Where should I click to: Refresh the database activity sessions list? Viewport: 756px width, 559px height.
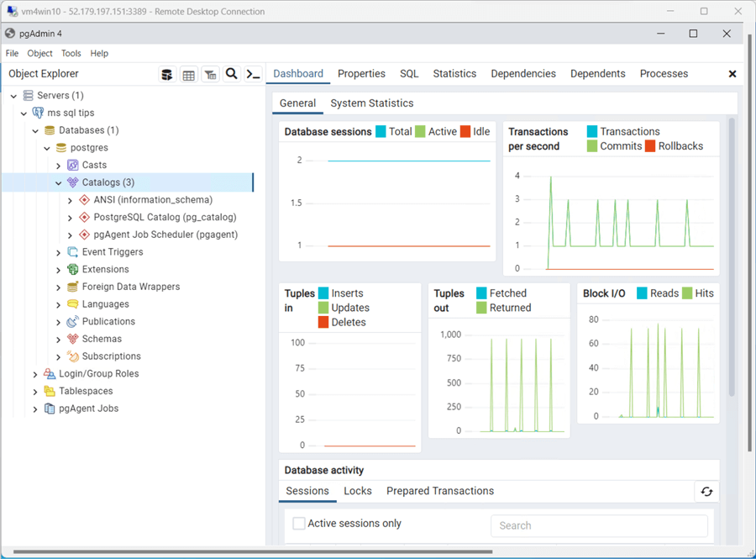click(x=706, y=492)
